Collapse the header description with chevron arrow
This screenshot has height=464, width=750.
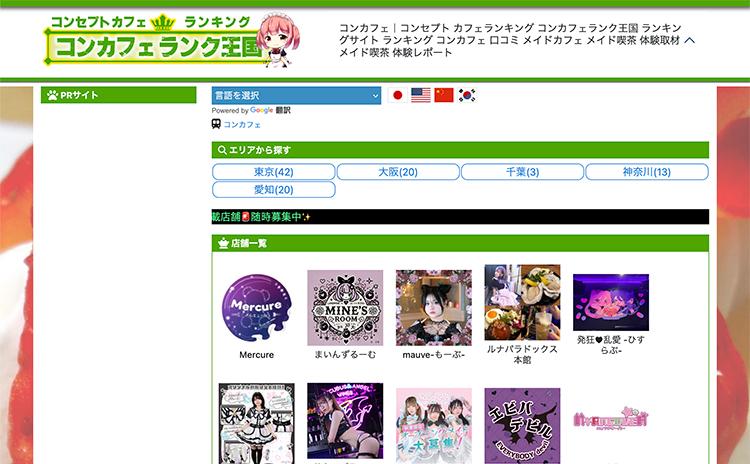click(689, 40)
